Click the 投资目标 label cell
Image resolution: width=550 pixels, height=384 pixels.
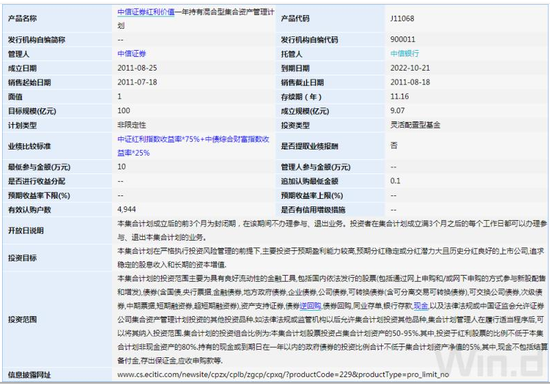pos(57,258)
